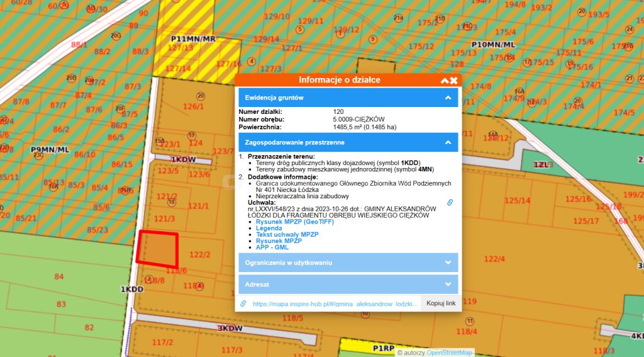Collapse the Zagospodarowanie przestrzenne section
Viewport: 644px width, 357px height.
coord(448,142)
